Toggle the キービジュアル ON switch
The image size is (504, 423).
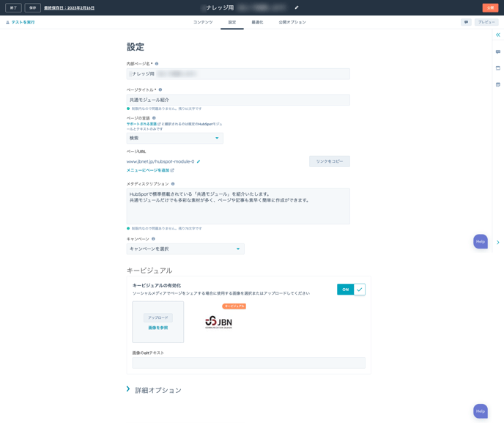[351, 290]
